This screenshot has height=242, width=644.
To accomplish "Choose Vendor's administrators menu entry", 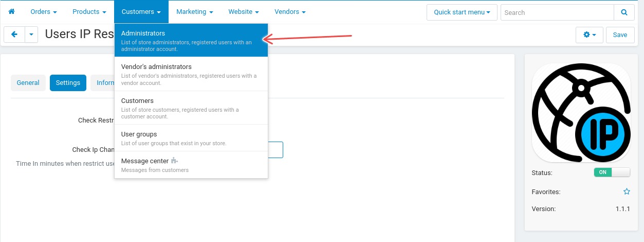I will click(x=191, y=74).
